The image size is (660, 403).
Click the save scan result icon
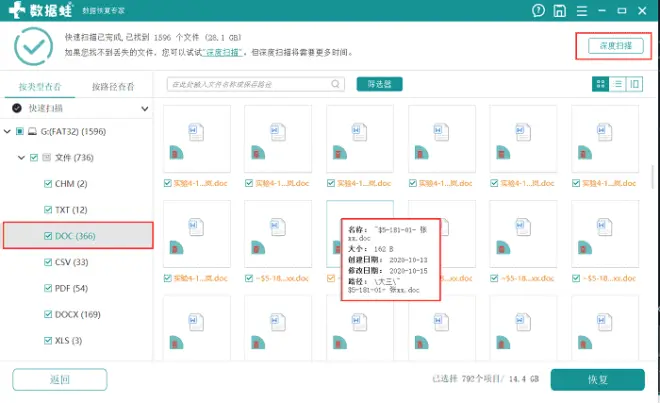559,11
